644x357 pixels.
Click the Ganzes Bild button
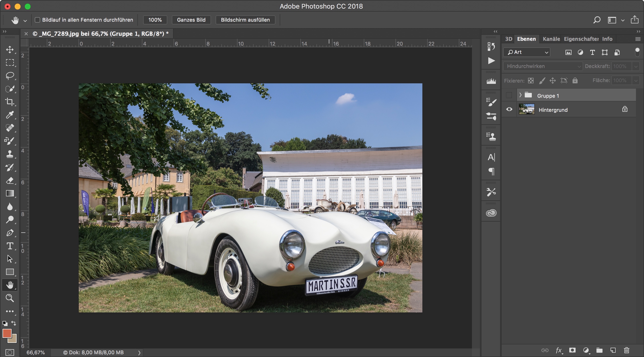coord(191,20)
